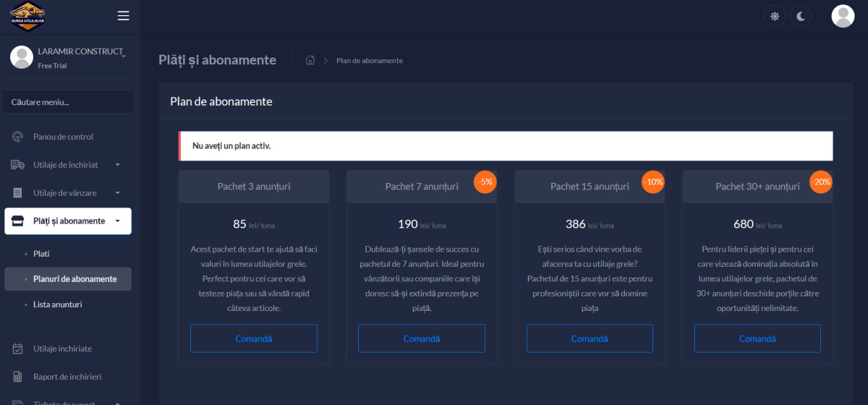Open the Plati submenu item
The height and width of the screenshot is (405, 868).
(x=41, y=254)
